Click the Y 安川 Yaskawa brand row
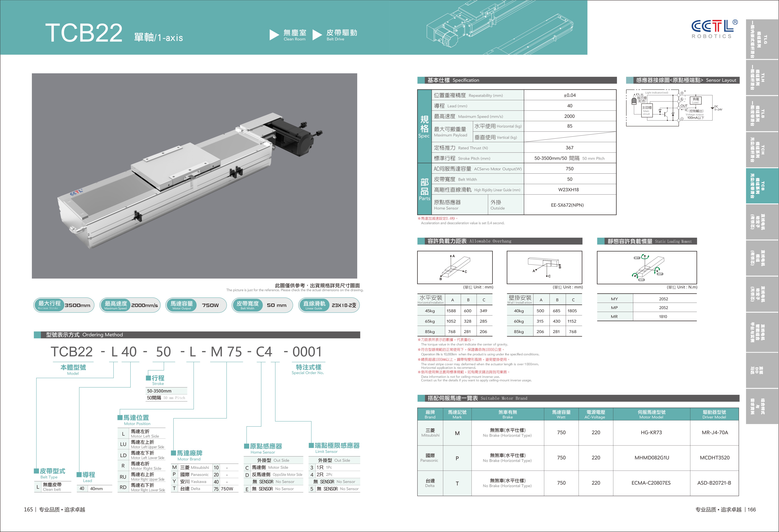Image resolution: width=779 pixels, height=532 pixels. [204, 482]
